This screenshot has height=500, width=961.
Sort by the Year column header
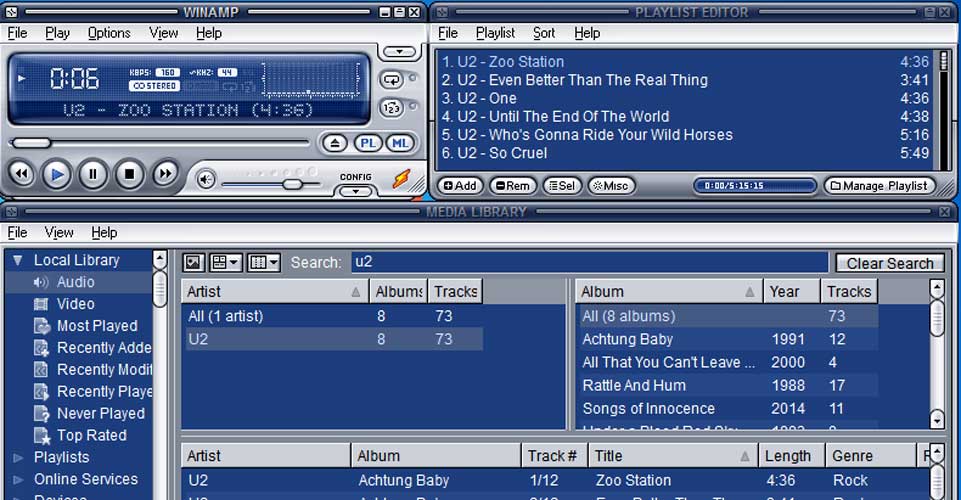tap(791, 292)
